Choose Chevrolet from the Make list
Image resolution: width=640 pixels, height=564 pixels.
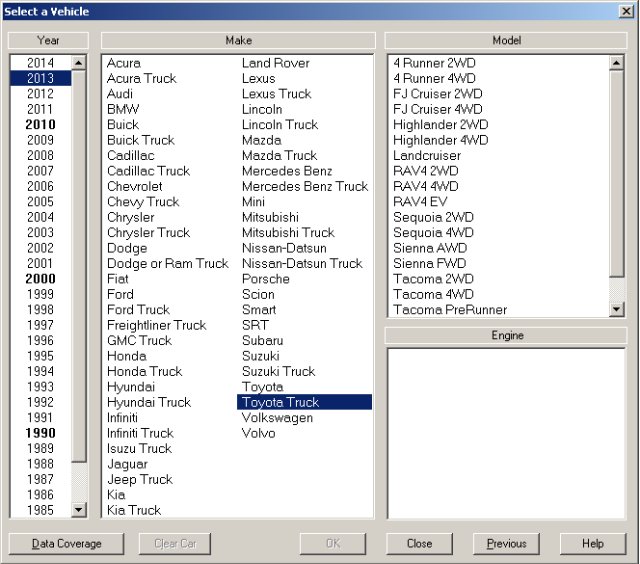click(135, 187)
